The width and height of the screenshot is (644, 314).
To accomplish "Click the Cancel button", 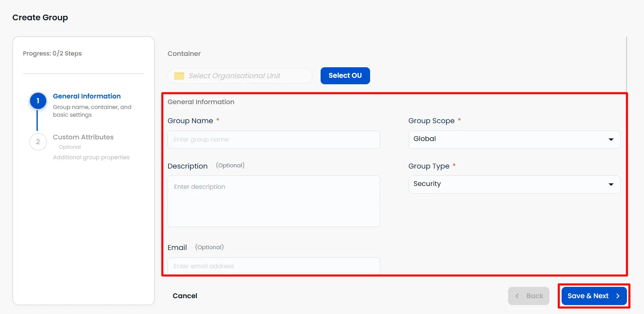I will pyautogui.click(x=185, y=296).
